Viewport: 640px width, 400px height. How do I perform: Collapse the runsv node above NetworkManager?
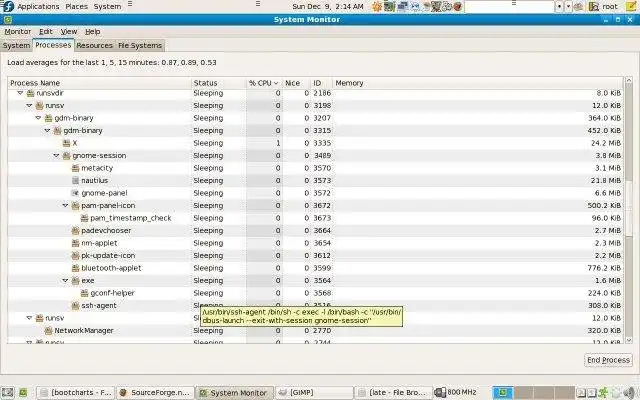[x=29, y=318]
